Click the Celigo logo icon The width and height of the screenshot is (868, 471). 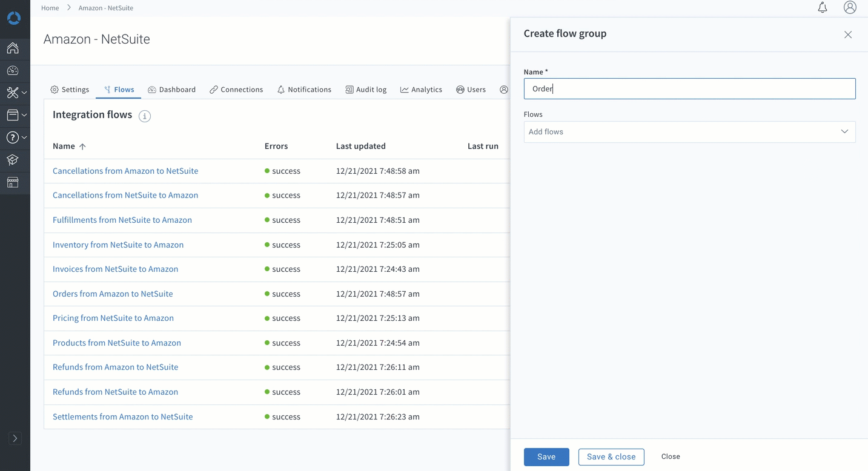pos(13,18)
